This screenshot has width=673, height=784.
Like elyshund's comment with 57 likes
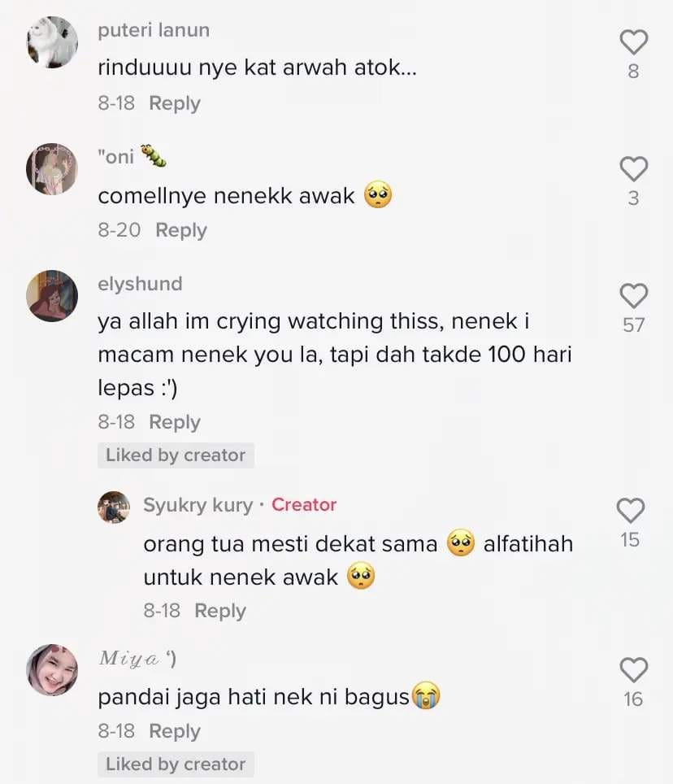pos(633,295)
